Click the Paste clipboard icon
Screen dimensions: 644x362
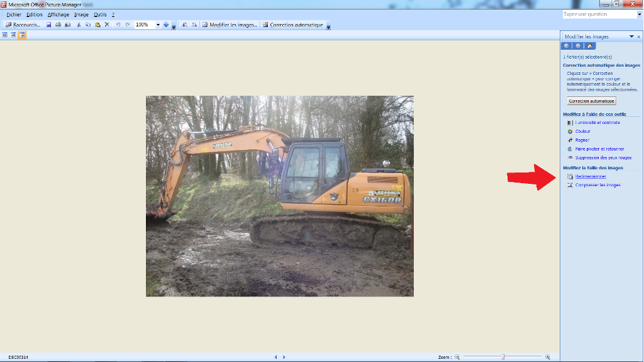pyautogui.click(x=97, y=25)
